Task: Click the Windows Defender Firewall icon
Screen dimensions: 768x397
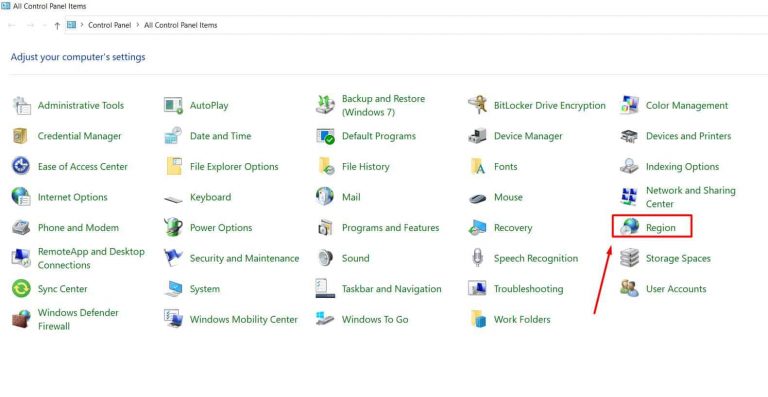Action: (21, 319)
